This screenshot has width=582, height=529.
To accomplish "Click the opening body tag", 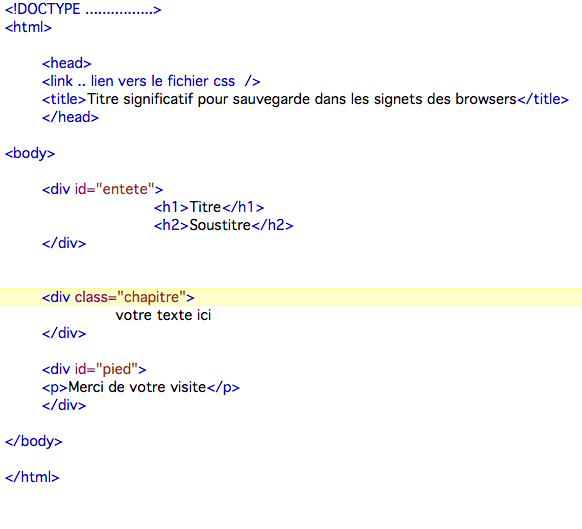I will pos(30,153).
